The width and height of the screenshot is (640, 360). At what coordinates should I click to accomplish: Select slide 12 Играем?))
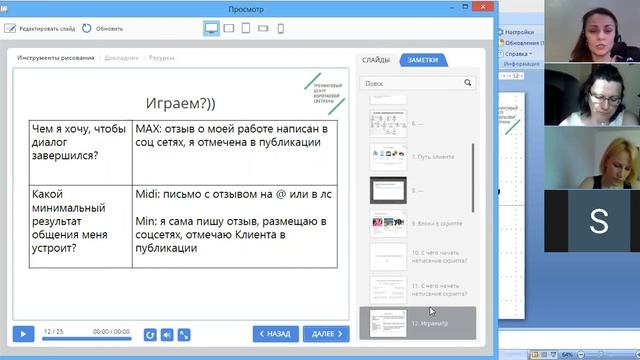pyautogui.click(x=418, y=323)
